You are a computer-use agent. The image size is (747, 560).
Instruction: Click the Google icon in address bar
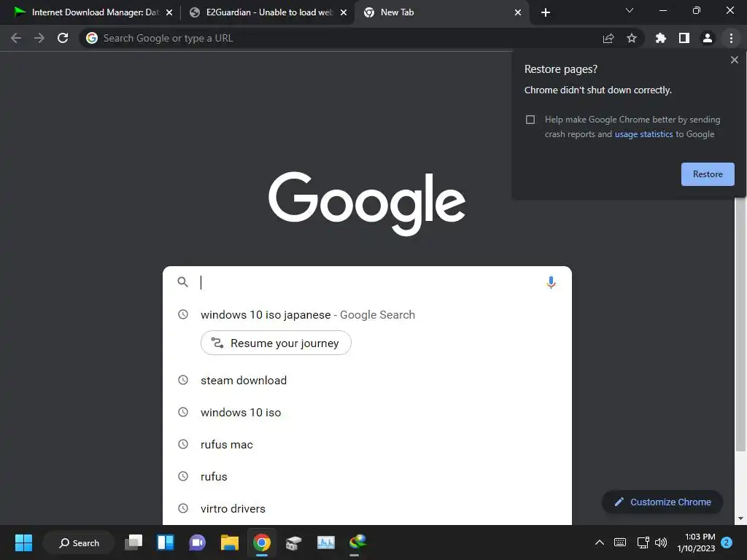[x=92, y=38]
